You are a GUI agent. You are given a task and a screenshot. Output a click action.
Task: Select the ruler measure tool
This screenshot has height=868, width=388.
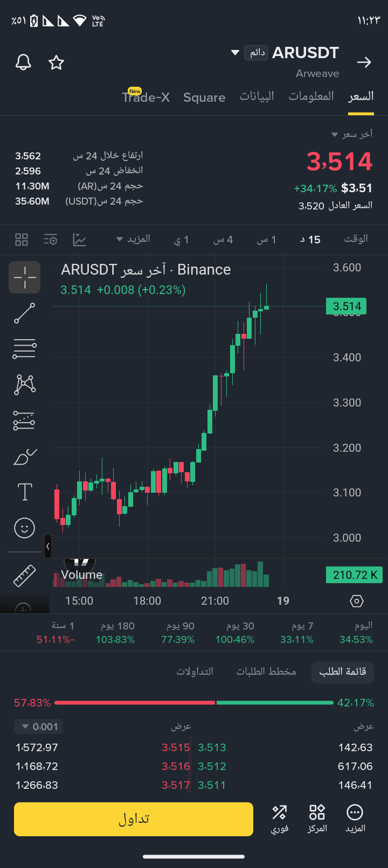[x=24, y=576]
